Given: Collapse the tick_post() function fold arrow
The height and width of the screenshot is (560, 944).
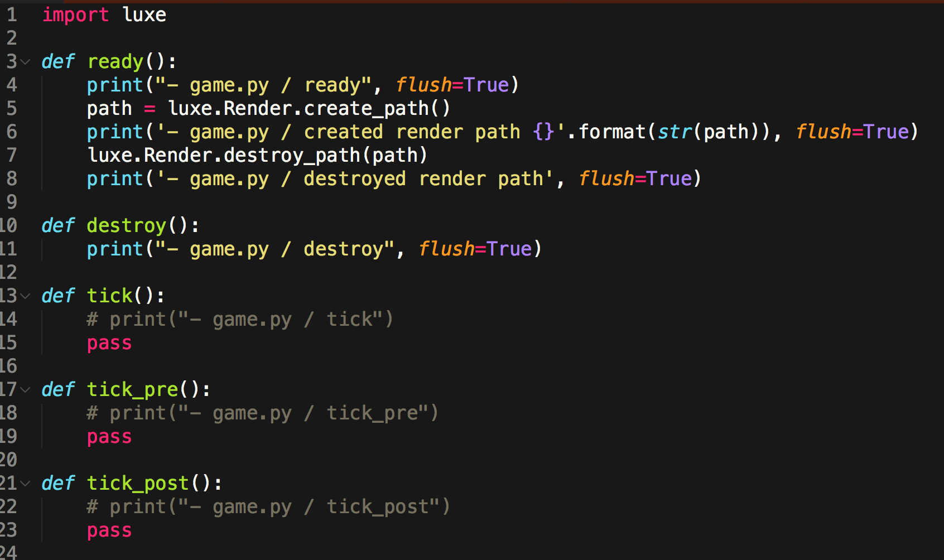Looking at the screenshot, I should point(25,484).
